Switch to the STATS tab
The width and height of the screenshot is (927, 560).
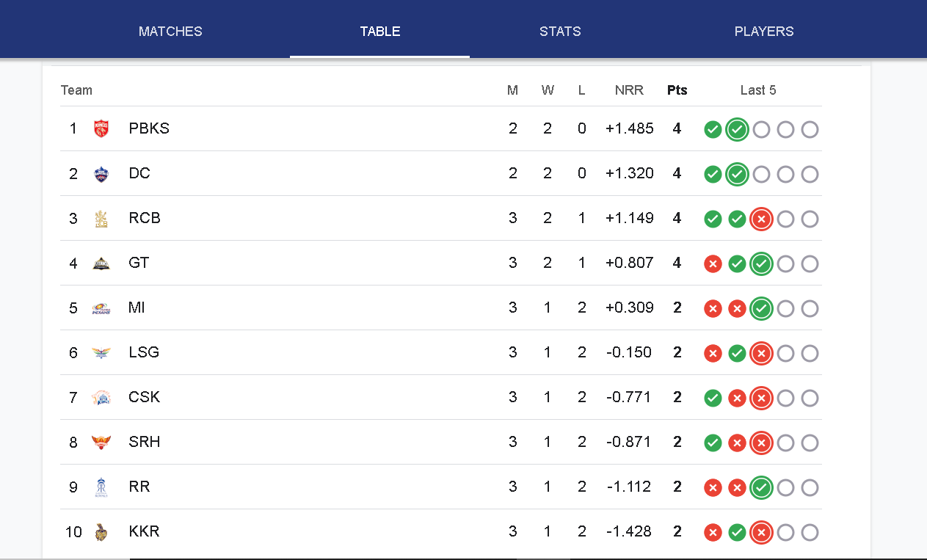560,32
